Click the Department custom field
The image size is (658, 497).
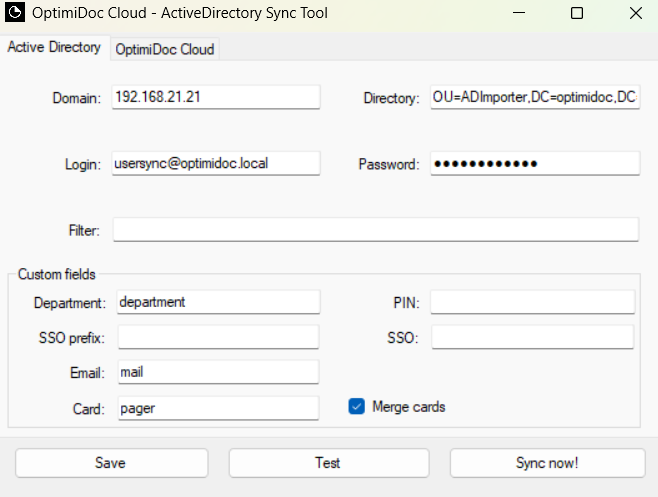(218, 302)
